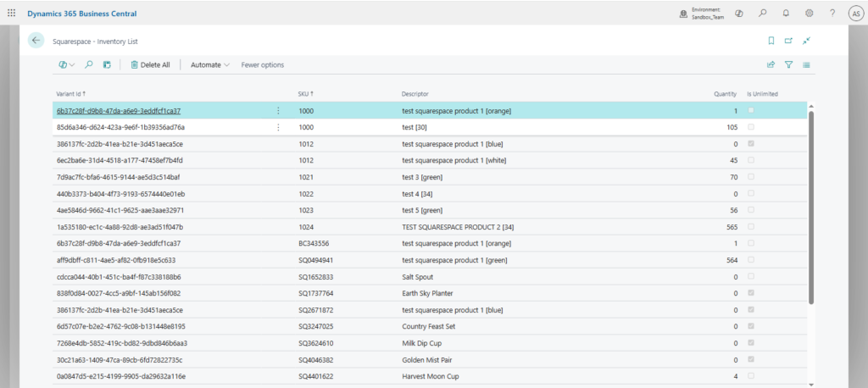Click descriptor Country Feast Set

(428, 326)
